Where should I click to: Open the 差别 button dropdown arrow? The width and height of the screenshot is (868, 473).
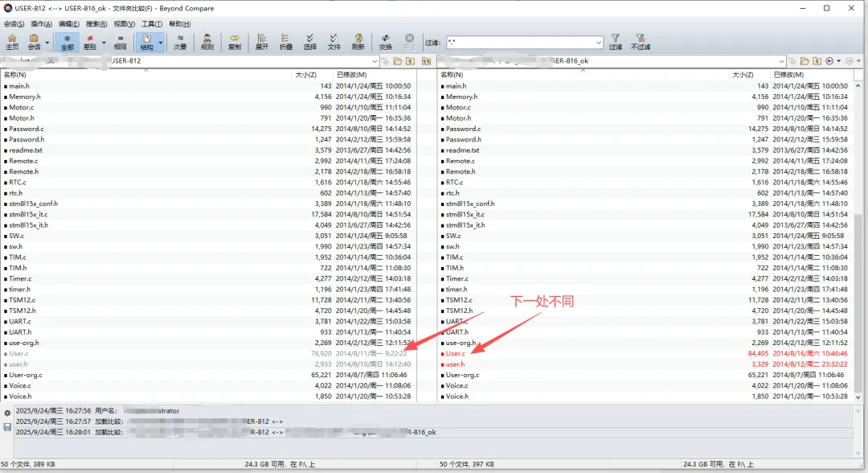(x=104, y=43)
